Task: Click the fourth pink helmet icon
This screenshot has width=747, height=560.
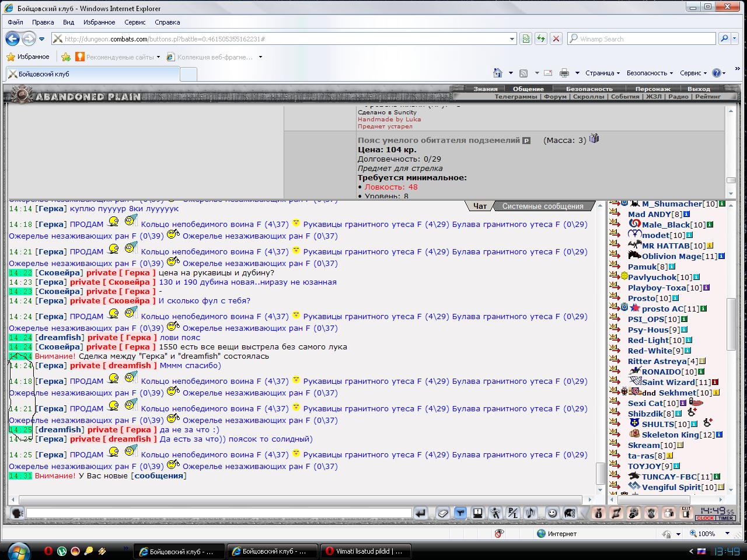Action: (x=651, y=513)
